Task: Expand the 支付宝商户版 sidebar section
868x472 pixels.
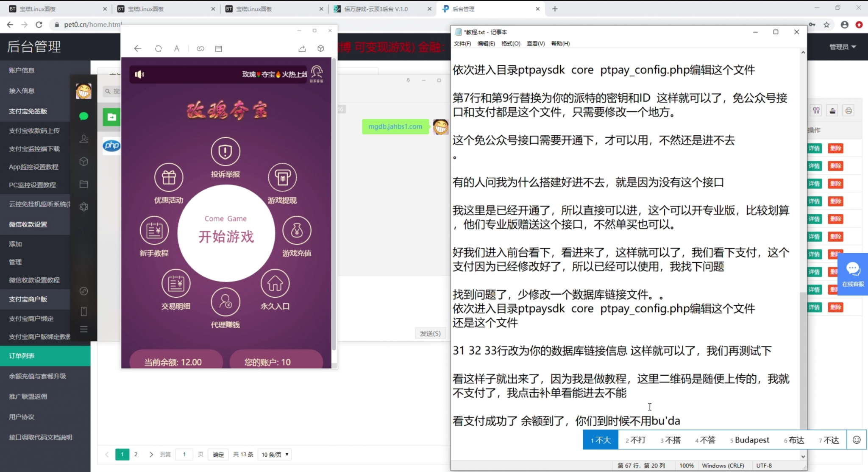Action: (28, 299)
